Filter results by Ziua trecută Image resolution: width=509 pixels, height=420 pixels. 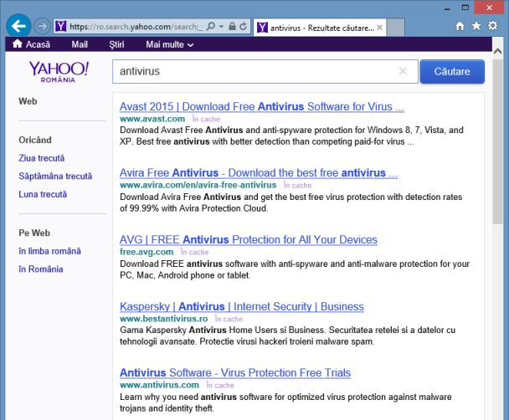click(42, 158)
